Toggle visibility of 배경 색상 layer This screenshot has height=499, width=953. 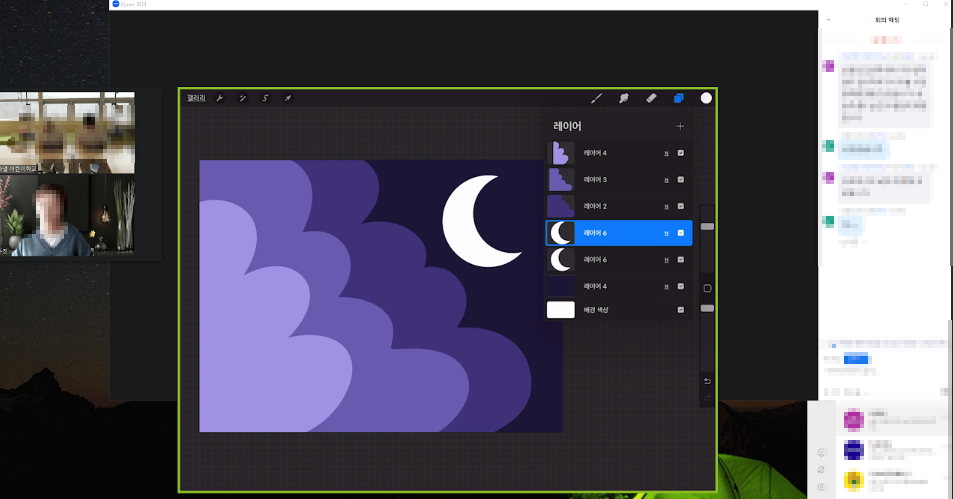pos(681,310)
